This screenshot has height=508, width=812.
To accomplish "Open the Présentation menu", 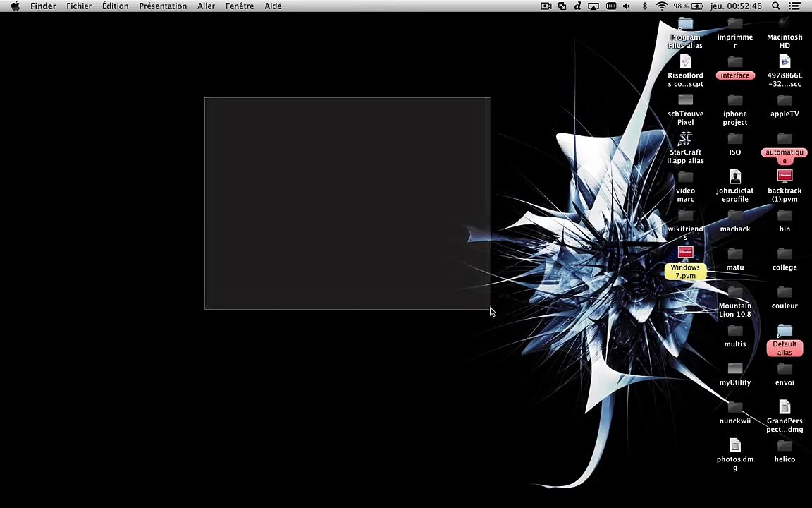I will [x=163, y=6].
